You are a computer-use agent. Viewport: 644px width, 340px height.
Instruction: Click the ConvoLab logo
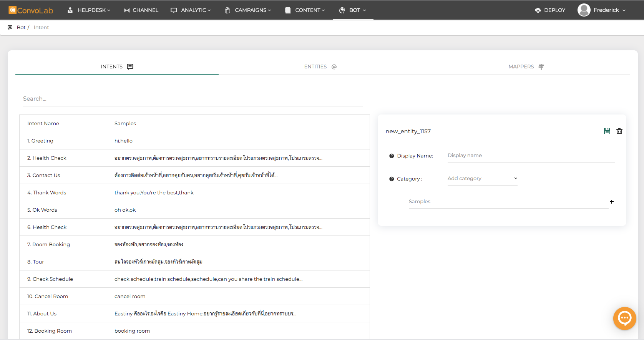coord(31,10)
